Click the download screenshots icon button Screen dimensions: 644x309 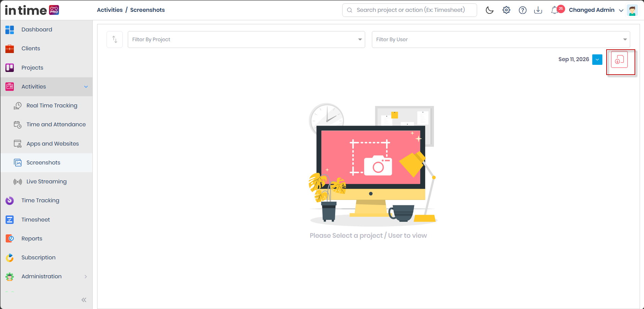tap(619, 60)
